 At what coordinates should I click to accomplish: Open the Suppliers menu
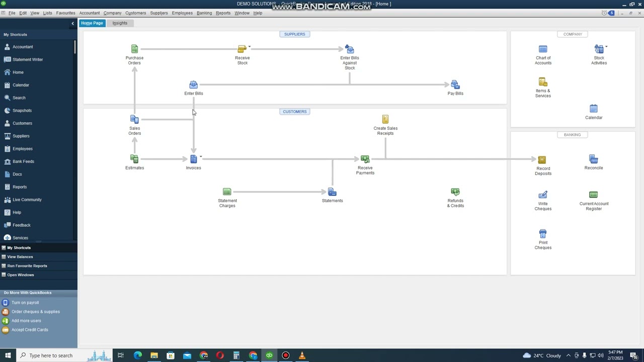coord(159,13)
